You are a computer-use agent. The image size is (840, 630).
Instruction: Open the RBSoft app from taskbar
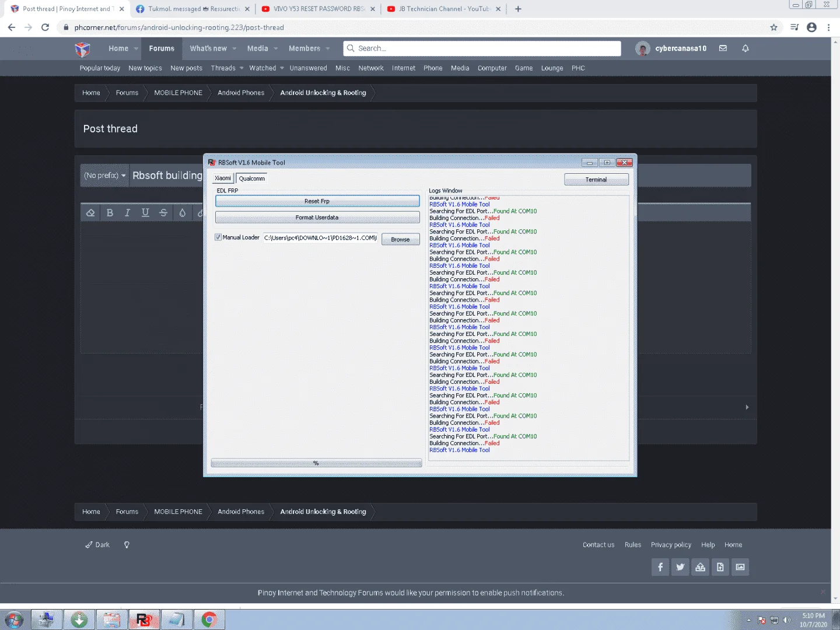click(x=143, y=619)
